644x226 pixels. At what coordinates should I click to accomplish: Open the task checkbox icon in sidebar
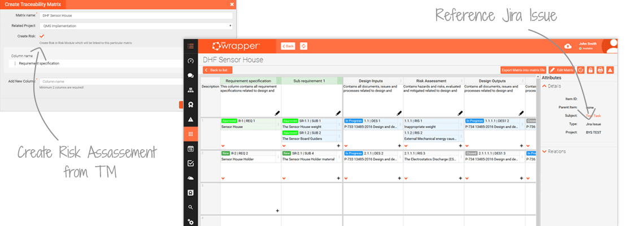(190, 163)
